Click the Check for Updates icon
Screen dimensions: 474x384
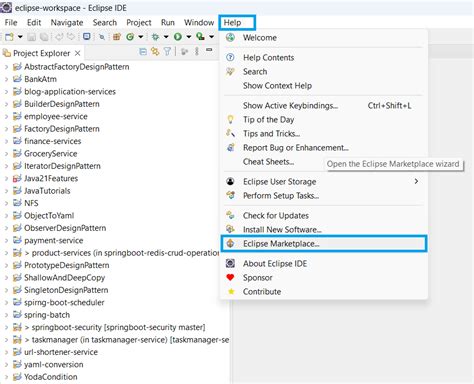point(230,215)
